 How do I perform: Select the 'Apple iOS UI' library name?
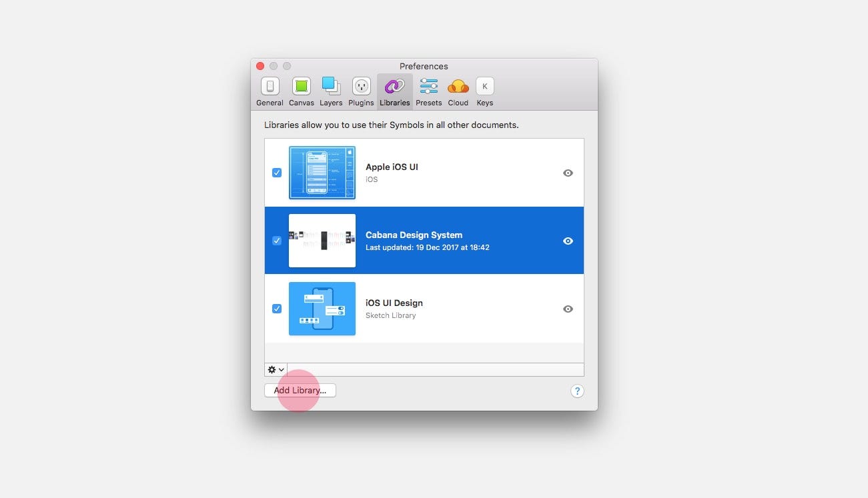(x=392, y=167)
